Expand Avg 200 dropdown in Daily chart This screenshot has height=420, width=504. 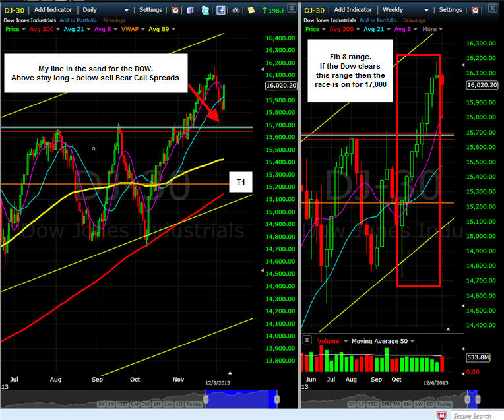(58, 29)
